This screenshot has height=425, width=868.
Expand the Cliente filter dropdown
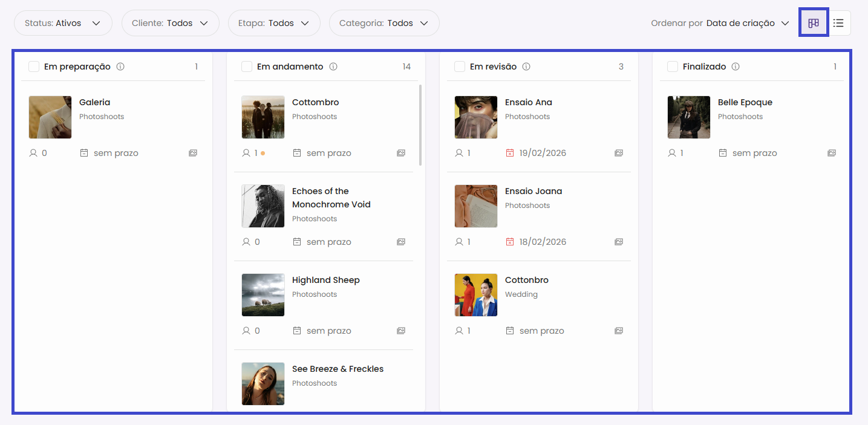(x=170, y=23)
